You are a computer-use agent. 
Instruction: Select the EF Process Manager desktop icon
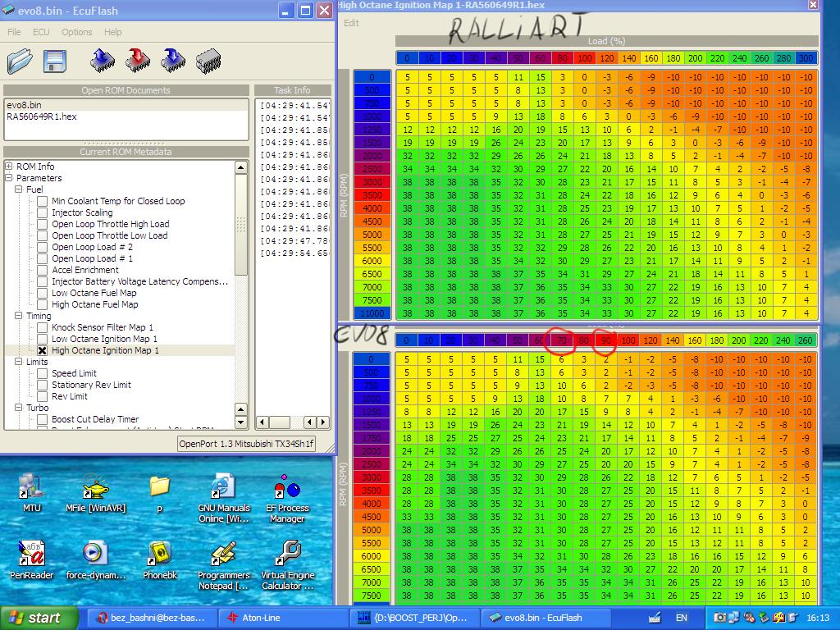(x=287, y=498)
